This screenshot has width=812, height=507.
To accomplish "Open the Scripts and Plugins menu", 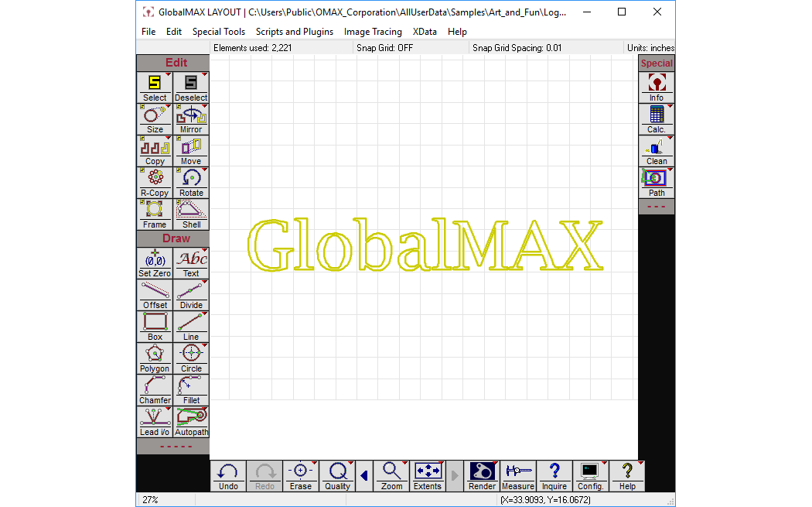I will pyautogui.click(x=295, y=32).
